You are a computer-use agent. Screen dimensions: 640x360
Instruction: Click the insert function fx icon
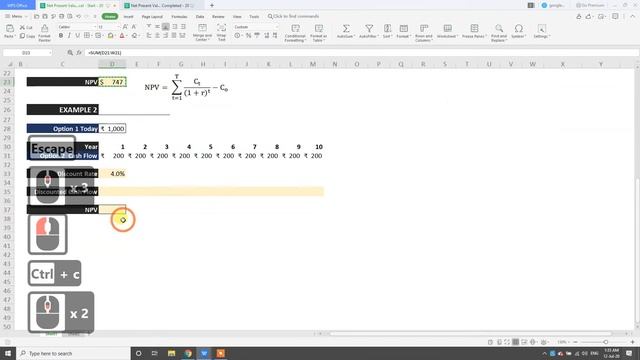79,53
